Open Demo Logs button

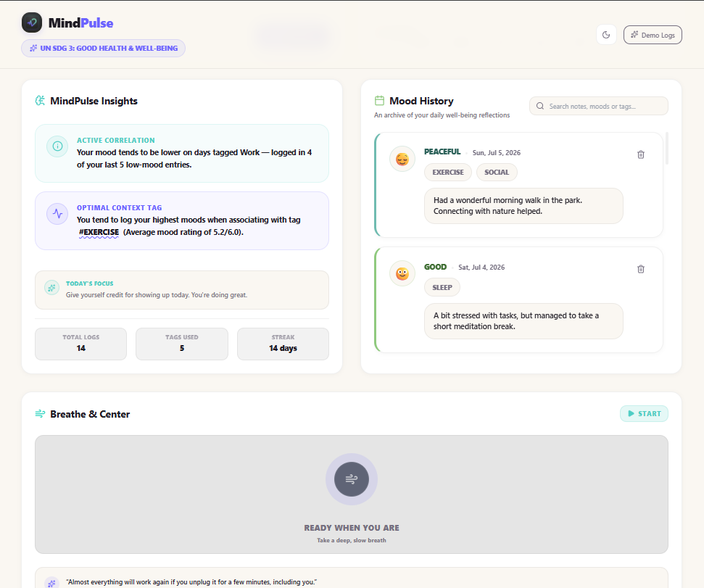[653, 35]
